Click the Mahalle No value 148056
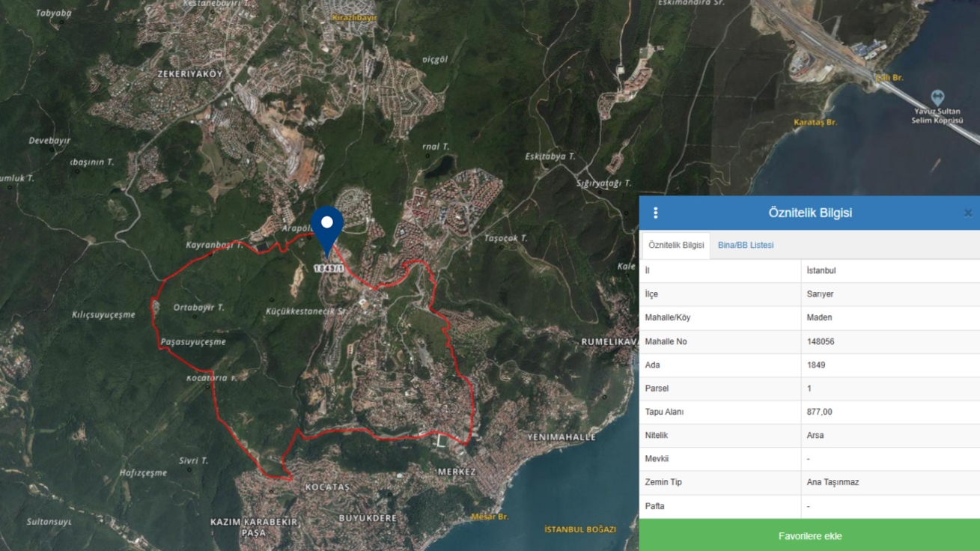 (x=821, y=341)
